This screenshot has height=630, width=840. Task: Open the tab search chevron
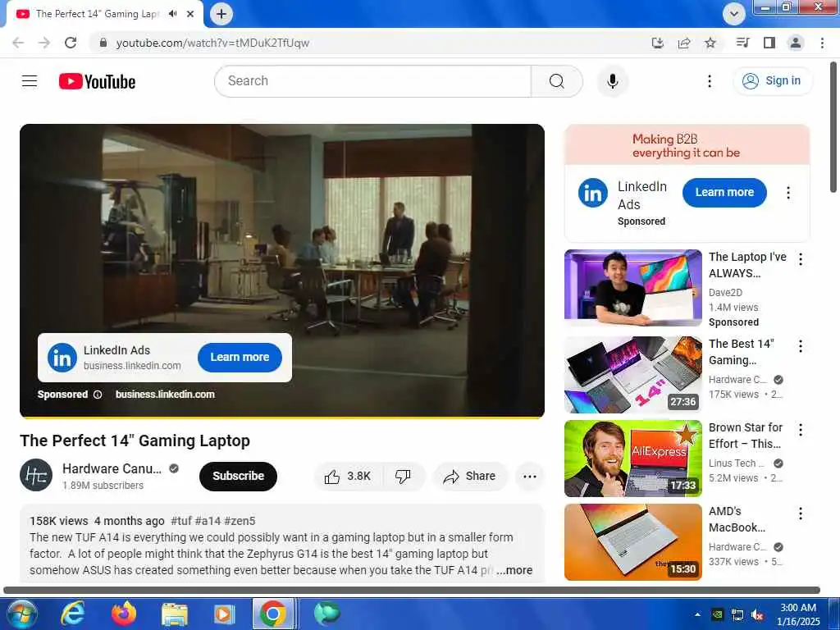click(x=734, y=14)
